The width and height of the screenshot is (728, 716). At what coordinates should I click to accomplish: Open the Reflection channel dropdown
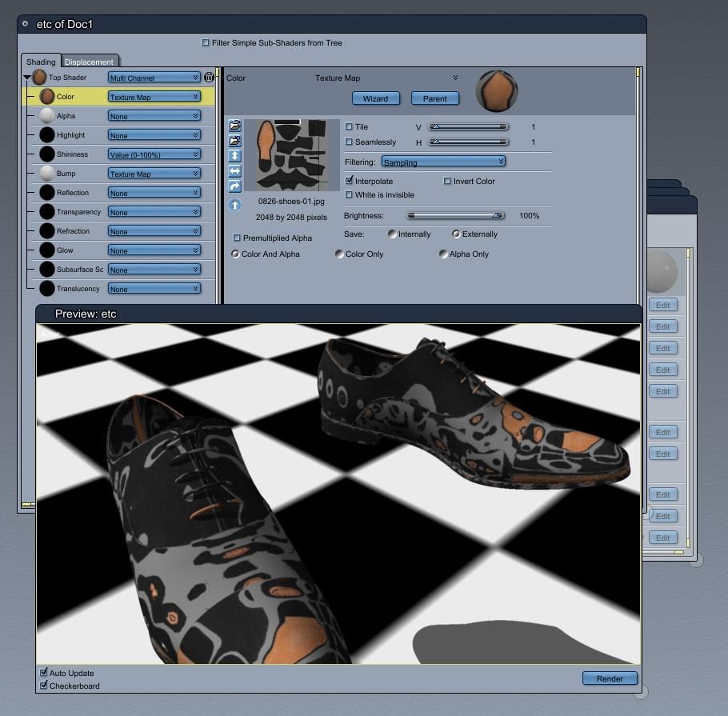[x=154, y=193]
